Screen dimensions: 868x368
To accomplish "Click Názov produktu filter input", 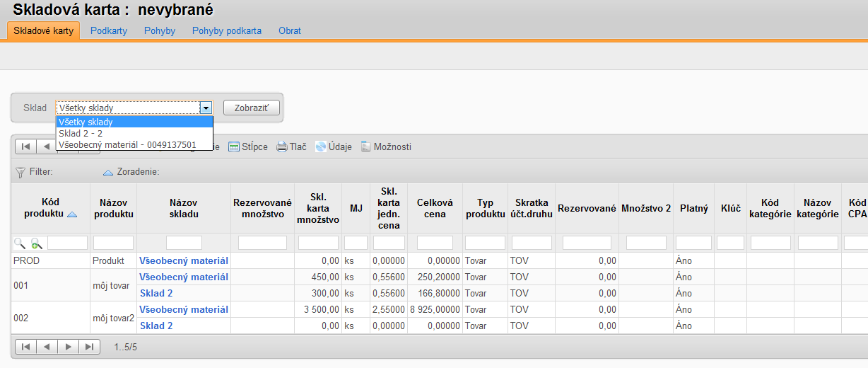I will pos(113,243).
